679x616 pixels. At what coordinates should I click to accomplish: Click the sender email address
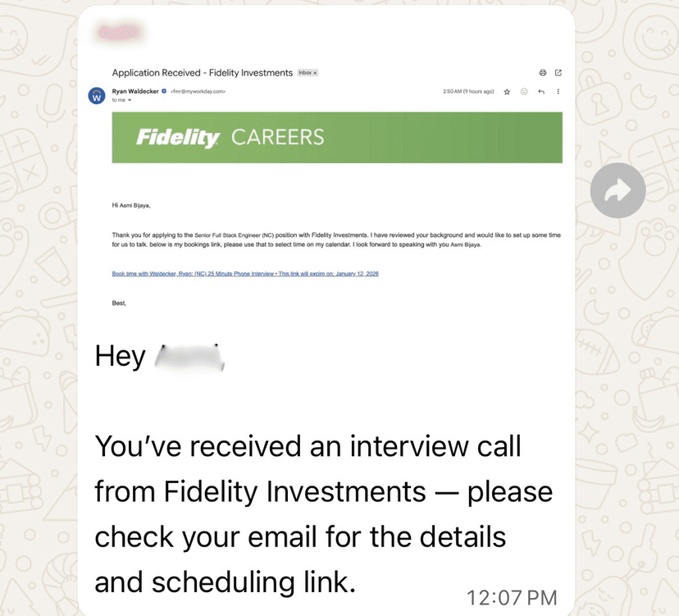[198, 92]
